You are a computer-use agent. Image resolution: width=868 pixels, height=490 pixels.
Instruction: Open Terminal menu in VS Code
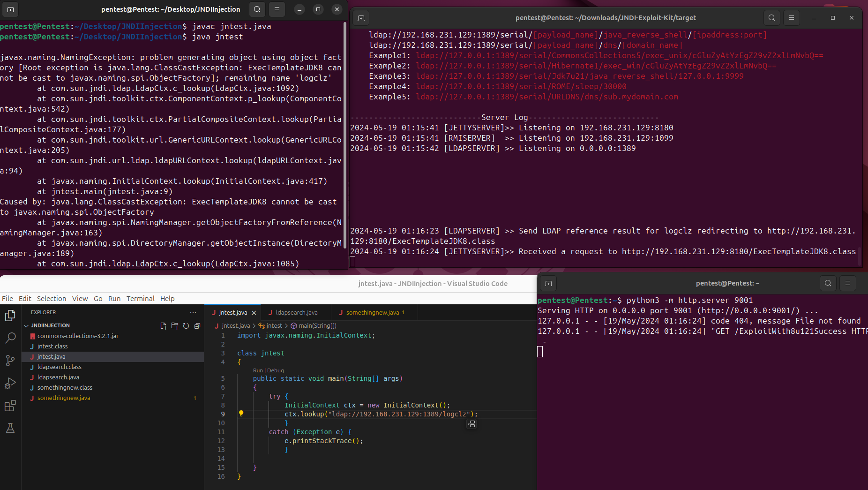[x=140, y=299]
